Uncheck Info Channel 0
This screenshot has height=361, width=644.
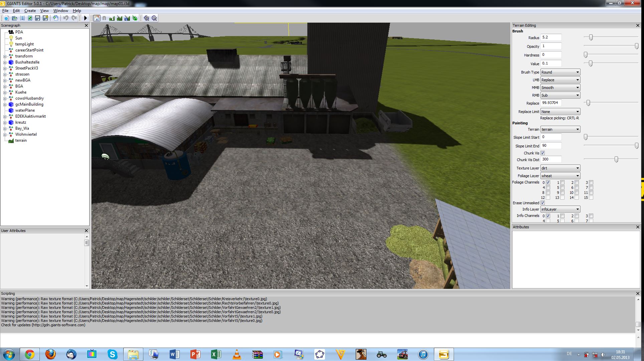coord(548,216)
